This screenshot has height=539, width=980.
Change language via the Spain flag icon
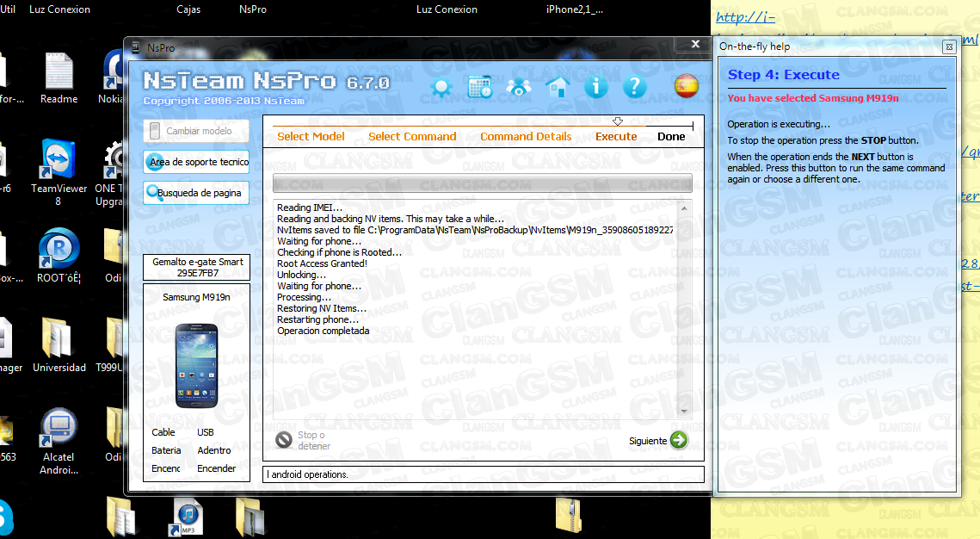687,86
